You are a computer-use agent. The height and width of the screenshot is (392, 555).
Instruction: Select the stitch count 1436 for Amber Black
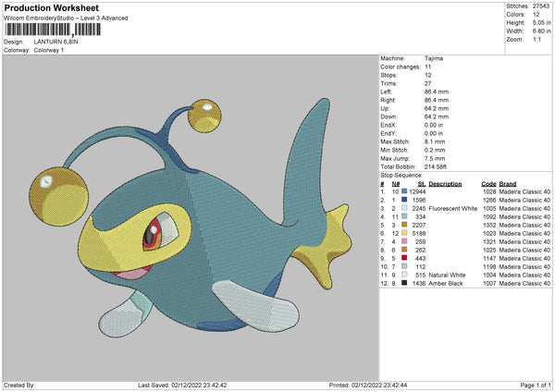point(419,284)
